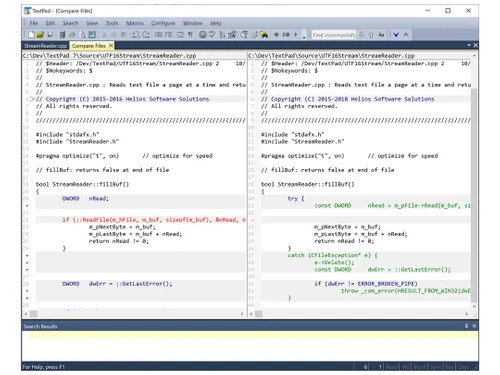This screenshot has width=500, height=375.
Task: Open the globe icon tool
Action: click(202, 35)
